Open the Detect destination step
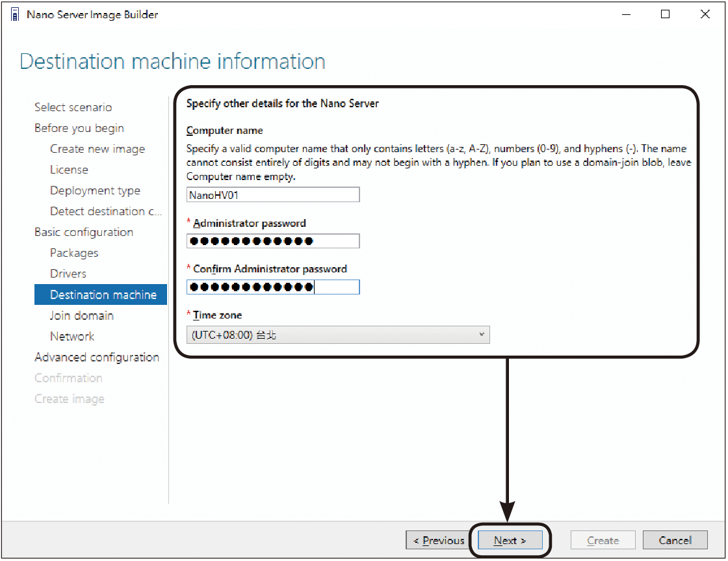The image size is (728, 561). coord(106,211)
